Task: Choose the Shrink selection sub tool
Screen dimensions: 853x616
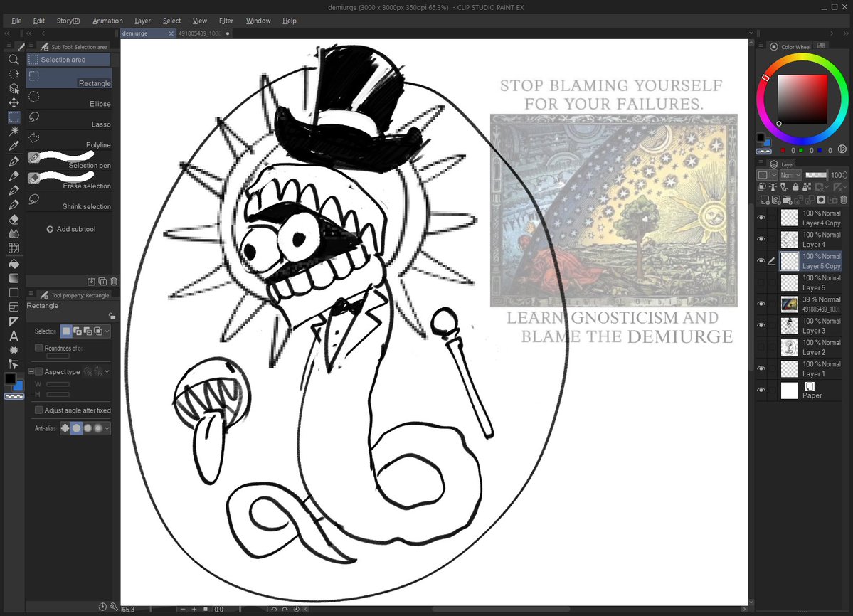Action: click(x=69, y=202)
